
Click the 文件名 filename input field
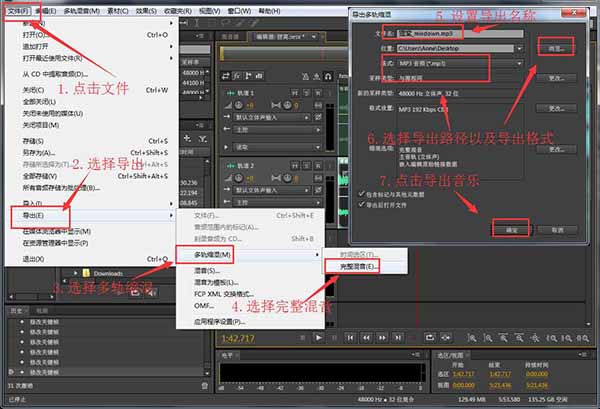click(x=460, y=34)
